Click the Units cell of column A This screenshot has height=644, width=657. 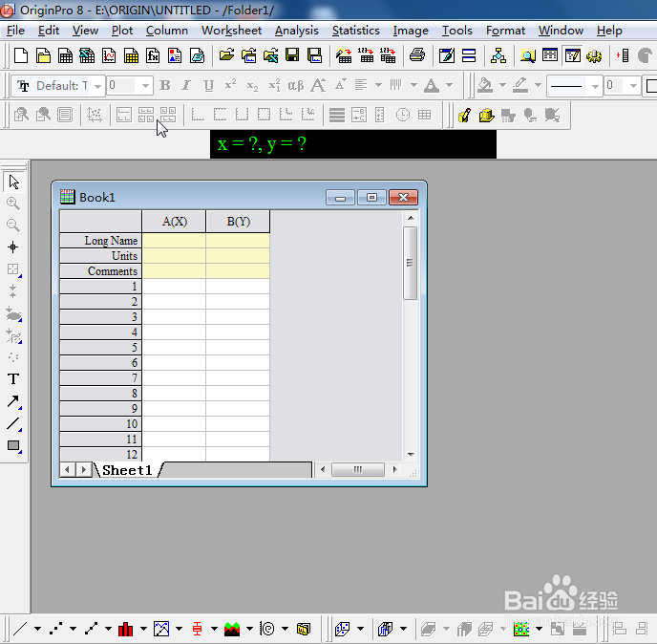click(x=174, y=256)
